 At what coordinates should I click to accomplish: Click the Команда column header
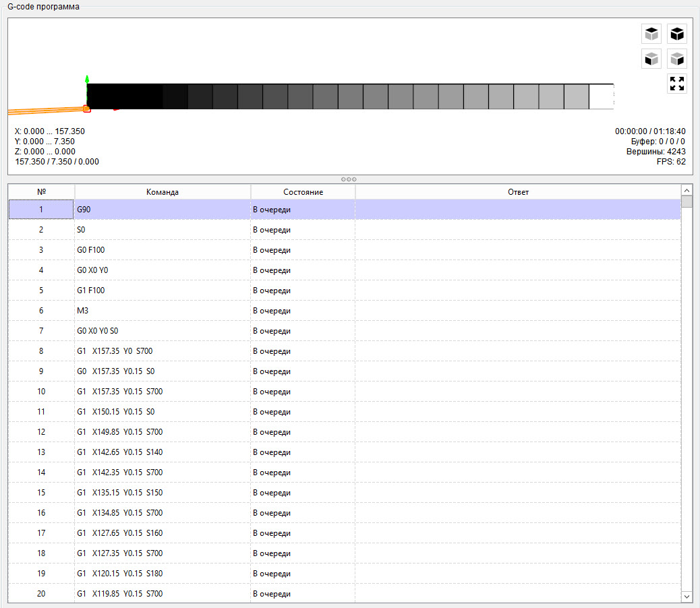[163, 192]
